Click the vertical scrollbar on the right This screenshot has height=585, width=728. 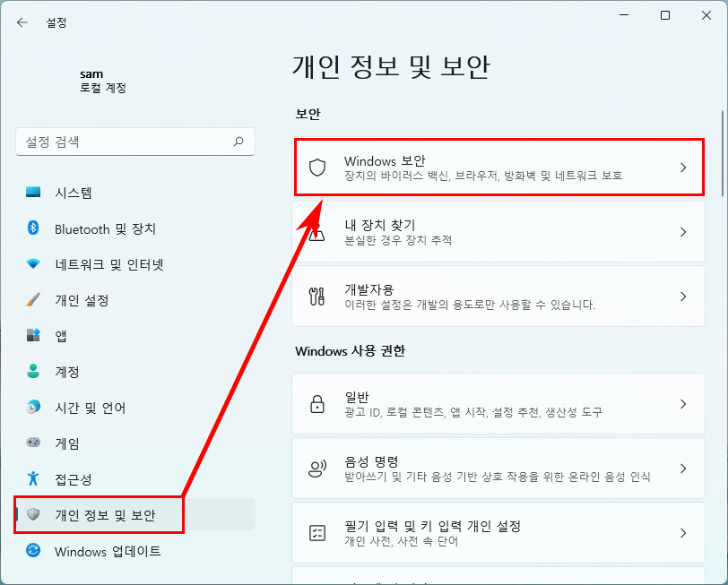tap(723, 153)
